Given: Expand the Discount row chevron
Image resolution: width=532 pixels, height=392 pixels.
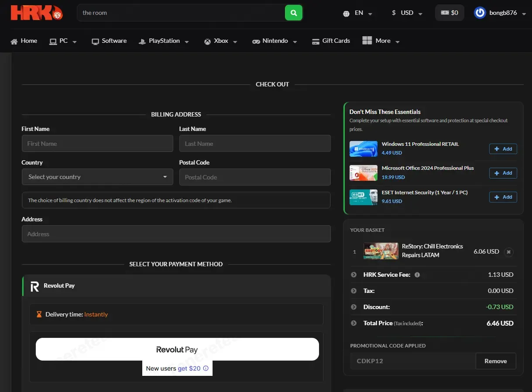Looking at the screenshot, I should [x=354, y=307].
